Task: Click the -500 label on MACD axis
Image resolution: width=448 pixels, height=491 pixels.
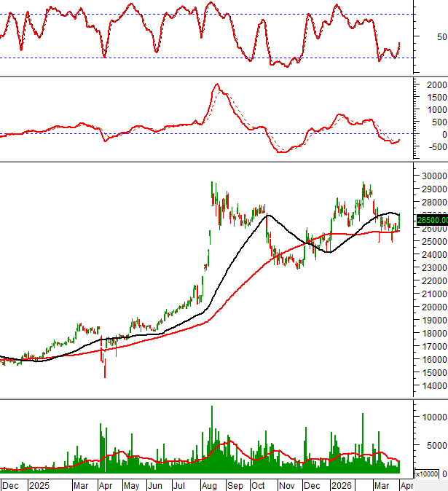Action: [x=436, y=146]
